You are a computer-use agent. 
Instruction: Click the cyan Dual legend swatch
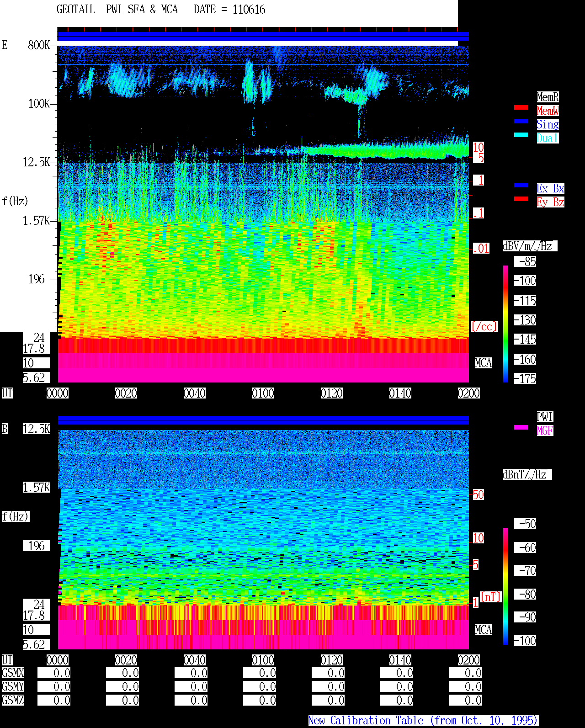tap(521, 135)
